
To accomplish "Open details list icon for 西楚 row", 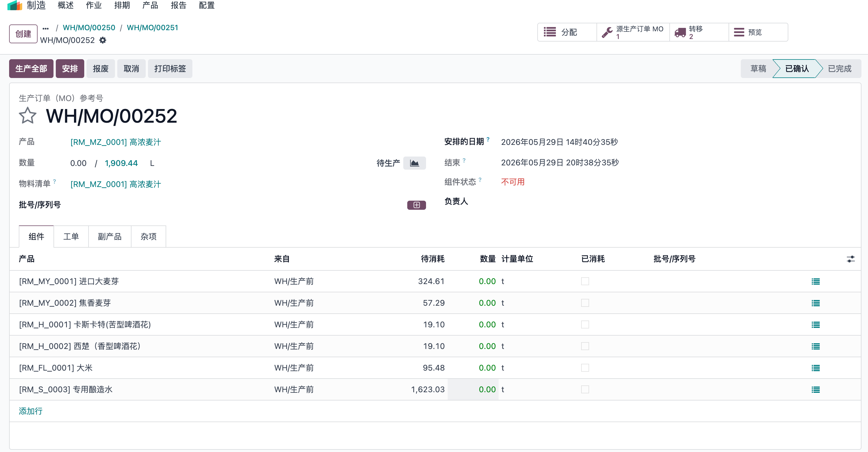I will [x=815, y=346].
